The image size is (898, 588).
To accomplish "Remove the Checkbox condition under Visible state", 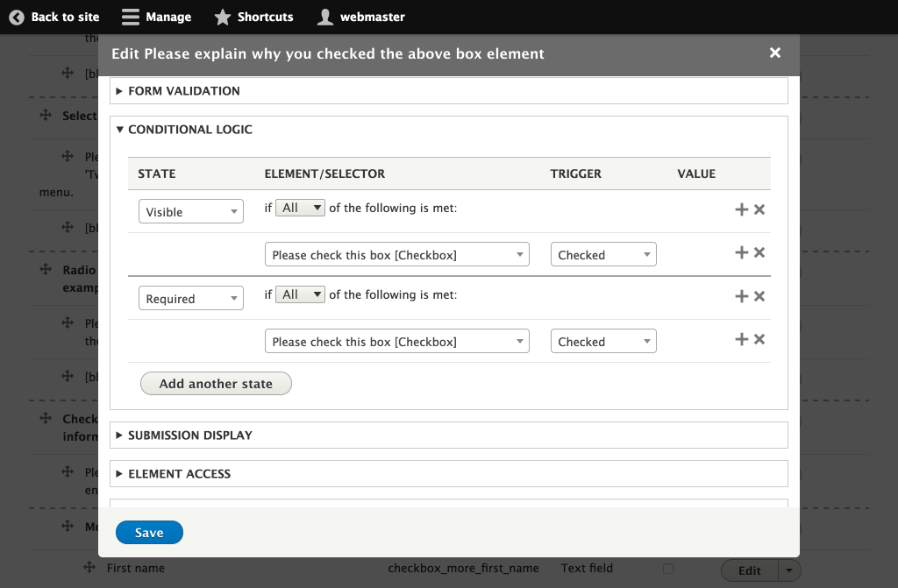I will pos(759,252).
